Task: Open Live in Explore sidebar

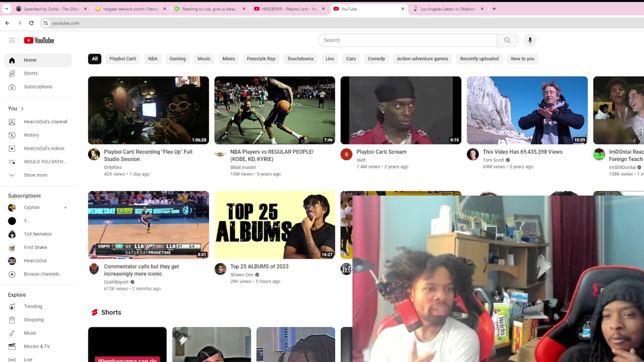Action: (38, 359)
